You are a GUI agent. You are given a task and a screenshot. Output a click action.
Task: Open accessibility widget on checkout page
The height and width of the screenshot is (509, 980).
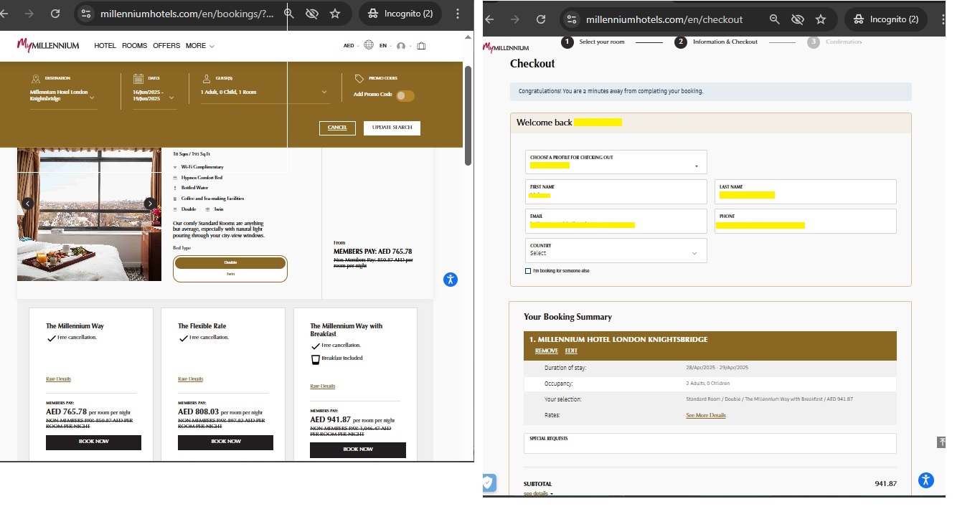point(926,480)
